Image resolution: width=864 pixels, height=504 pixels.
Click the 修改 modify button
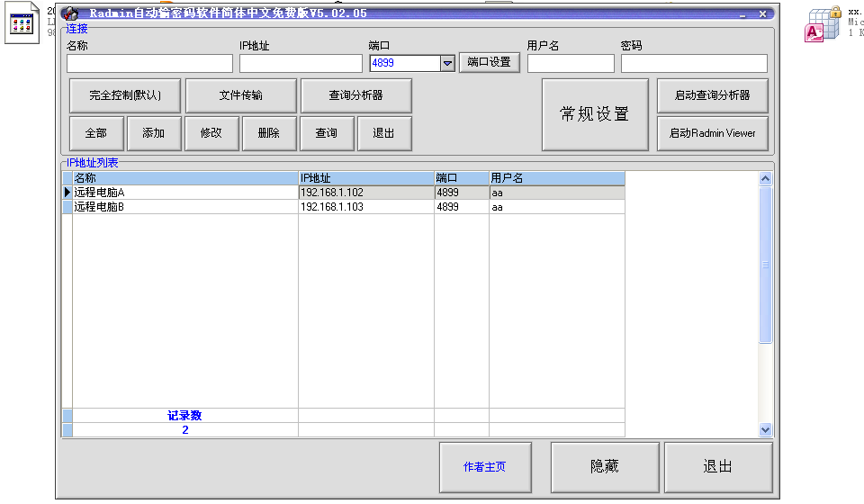coord(211,133)
